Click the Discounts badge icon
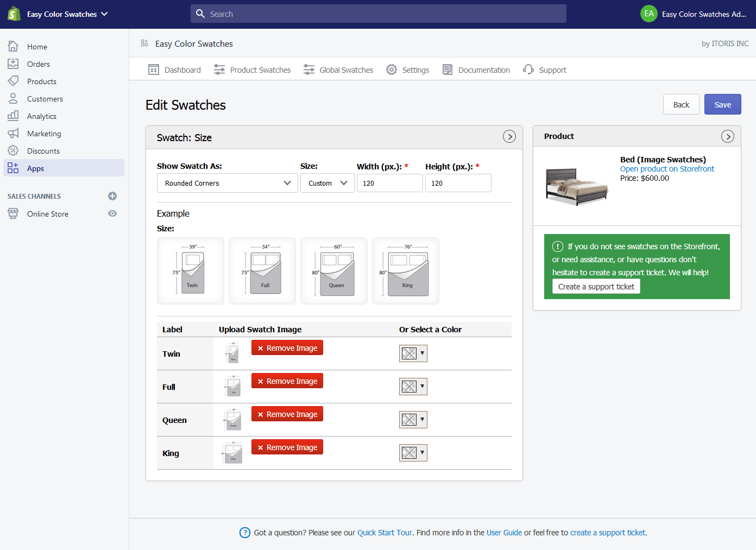This screenshot has width=756, height=550. click(x=13, y=150)
